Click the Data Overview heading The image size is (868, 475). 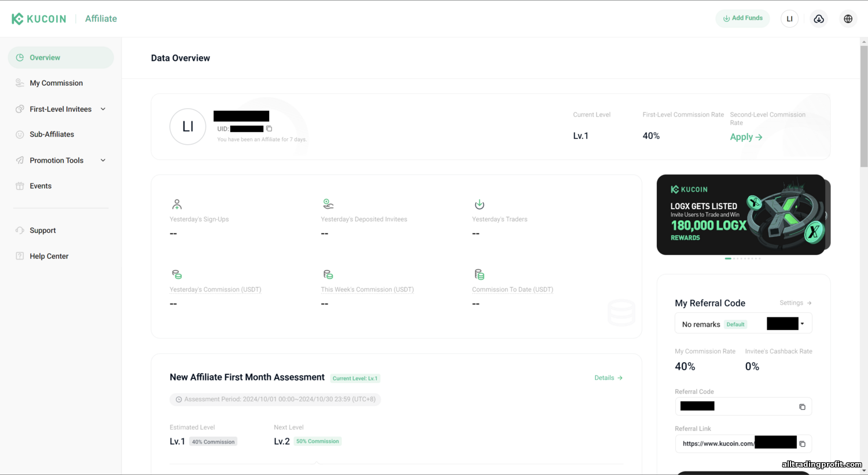tap(181, 58)
